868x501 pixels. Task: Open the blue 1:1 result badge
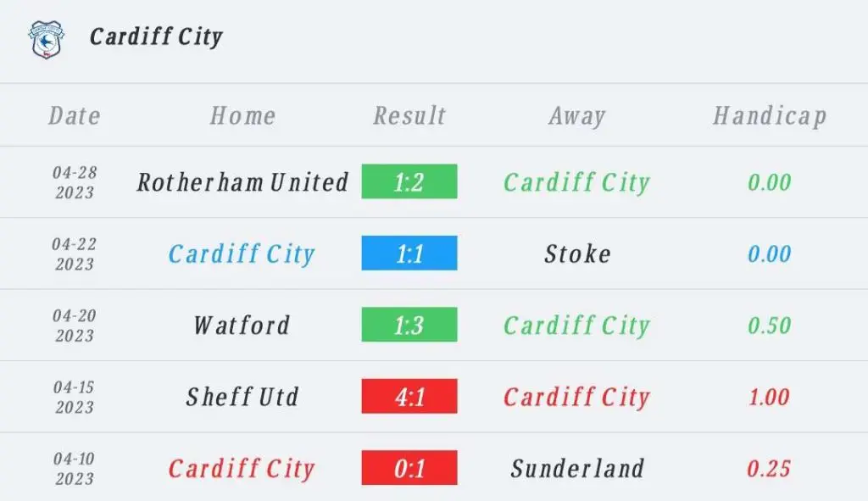pyautogui.click(x=409, y=253)
